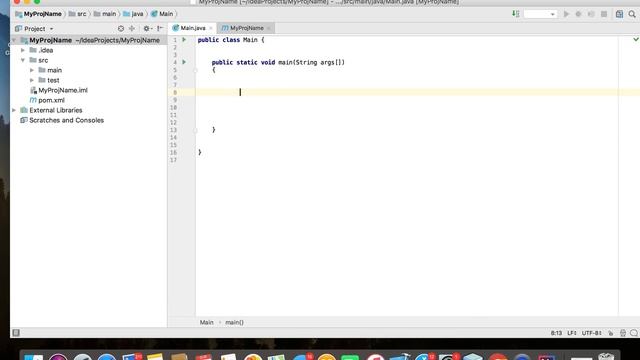Click the inspections profile icon in status bar
640x360 pixels.
(x=623, y=333)
